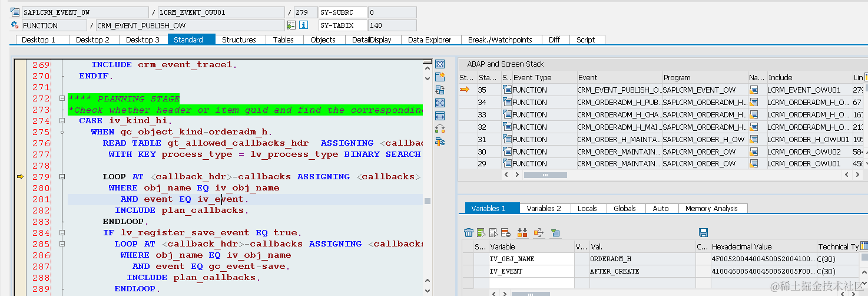This screenshot has width=868, height=296.
Task: Click the AFTER_CREATE value cell
Action: [x=642, y=271]
